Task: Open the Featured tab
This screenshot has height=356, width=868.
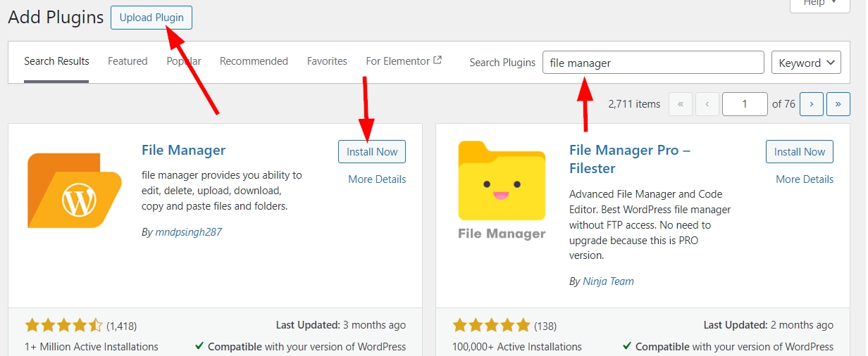Action: (x=128, y=61)
